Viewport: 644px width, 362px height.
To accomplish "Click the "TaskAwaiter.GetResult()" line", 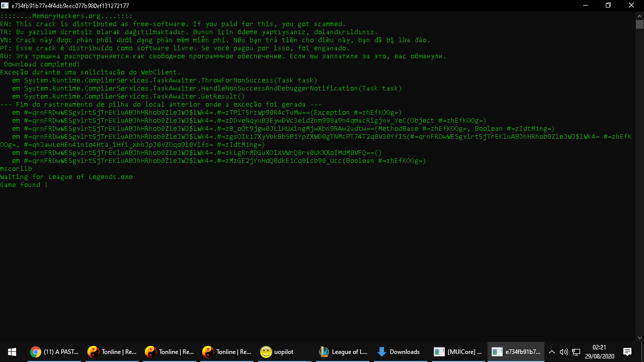I will point(129,97).
